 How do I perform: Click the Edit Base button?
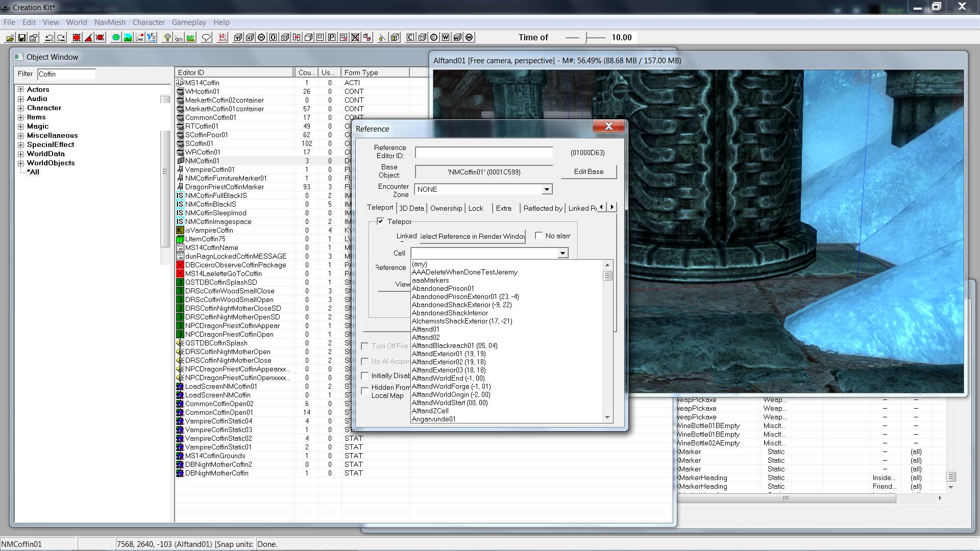(x=588, y=171)
